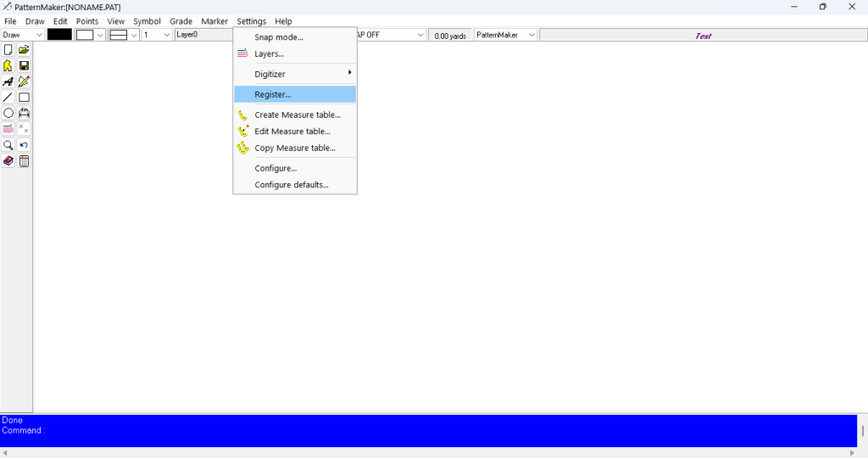This screenshot has height=458, width=868.
Task: Select the Rectangle tool icon
Action: tap(24, 98)
